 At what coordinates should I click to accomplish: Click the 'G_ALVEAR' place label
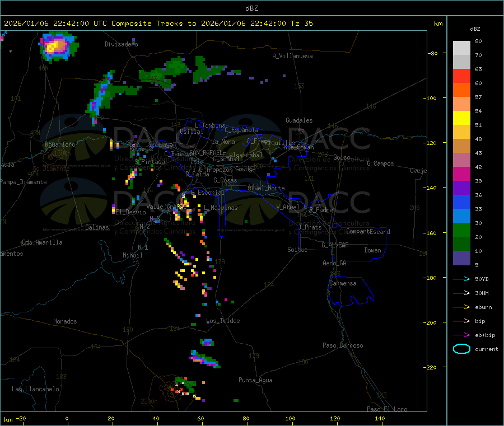(335, 245)
